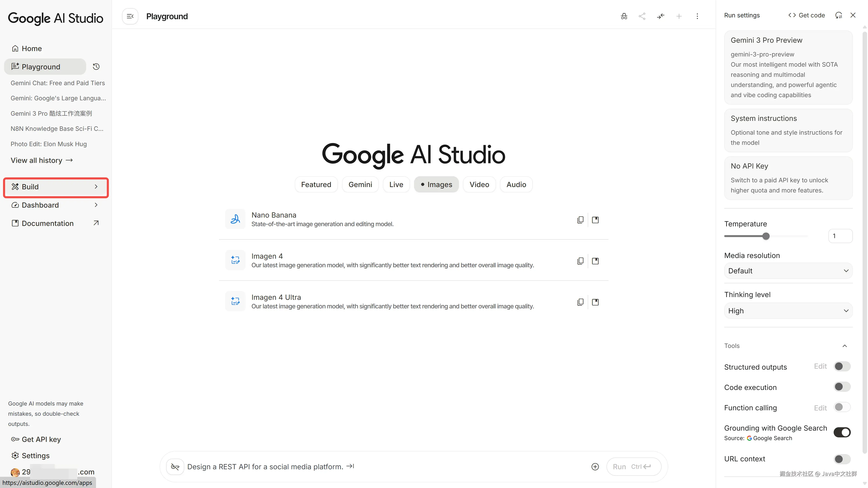Copy the Nano Banana model icon
The image size is (868, 488).
tap(580, 220)
